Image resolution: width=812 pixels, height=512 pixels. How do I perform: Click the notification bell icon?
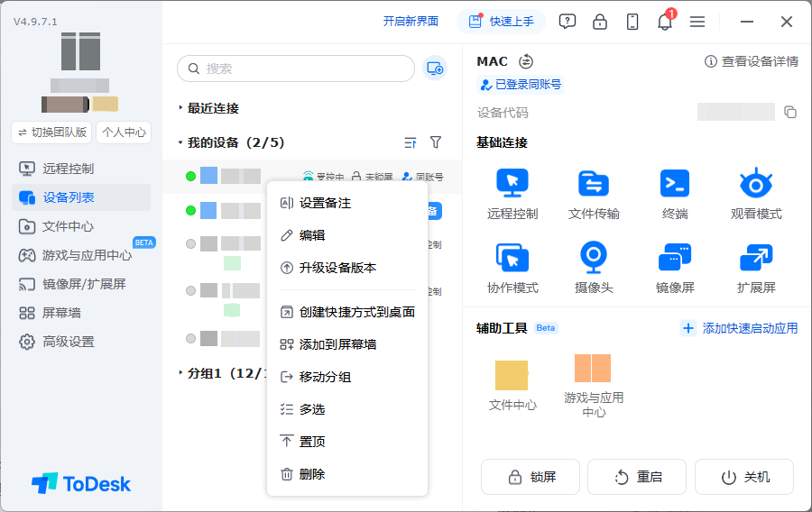[665, 22]
